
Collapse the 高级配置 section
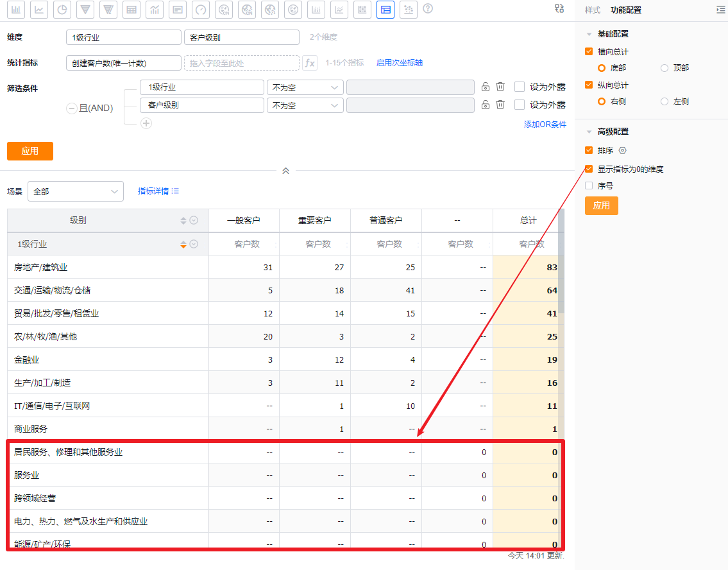click(589, 132)
